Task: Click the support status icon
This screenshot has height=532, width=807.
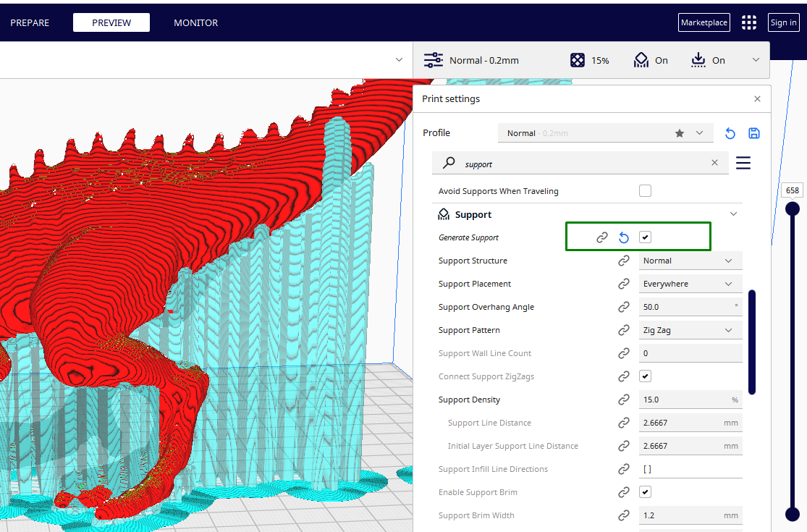Action: [641, 60]
